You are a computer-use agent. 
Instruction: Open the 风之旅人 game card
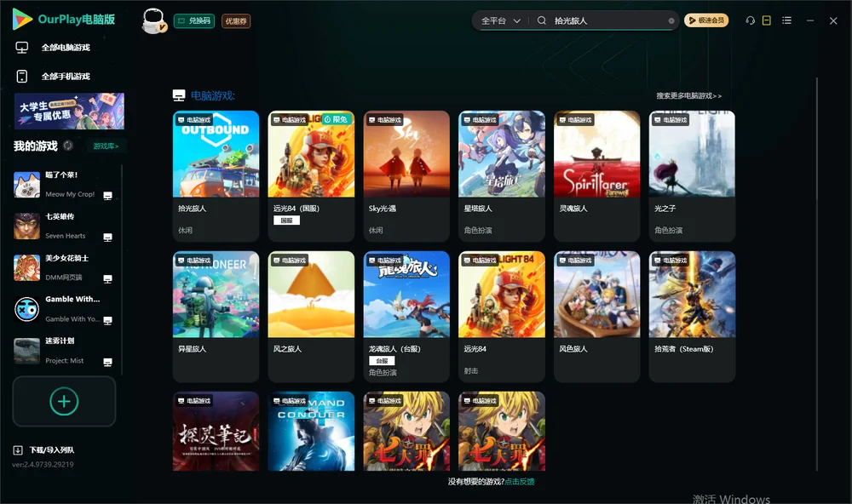pos(311,317)
